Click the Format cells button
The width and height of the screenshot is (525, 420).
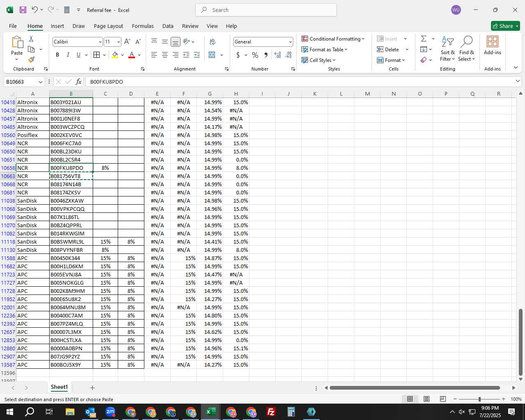(391, 60)
